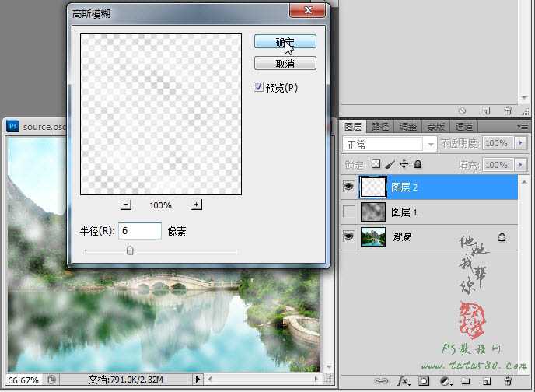Click the 不透明度 opacity value field
Image resolution: width=535 pixels, height=392 pixels.
(498, 143)
